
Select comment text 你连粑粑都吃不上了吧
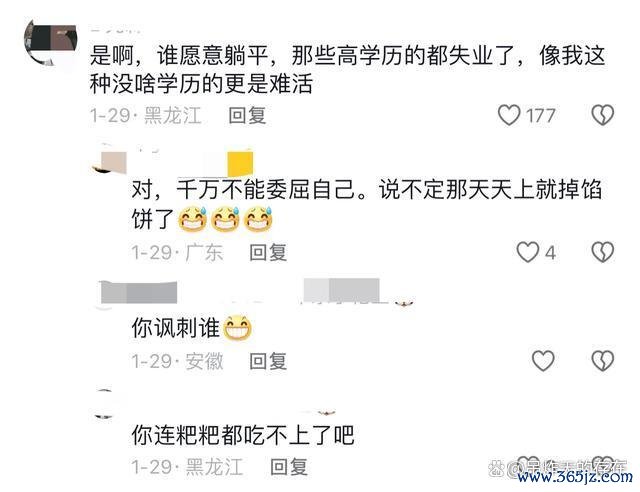click(x=243, y=435)
